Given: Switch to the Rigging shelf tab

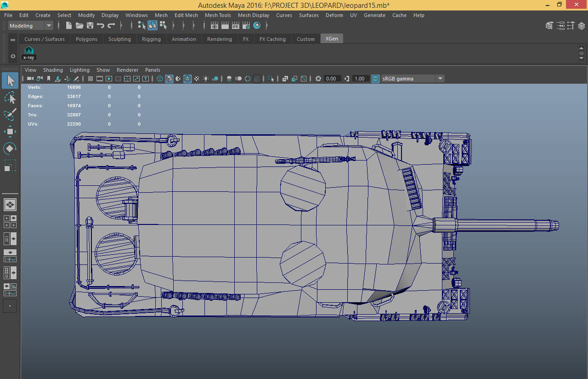Looking at the screenshot, I should tap(151, 39).
